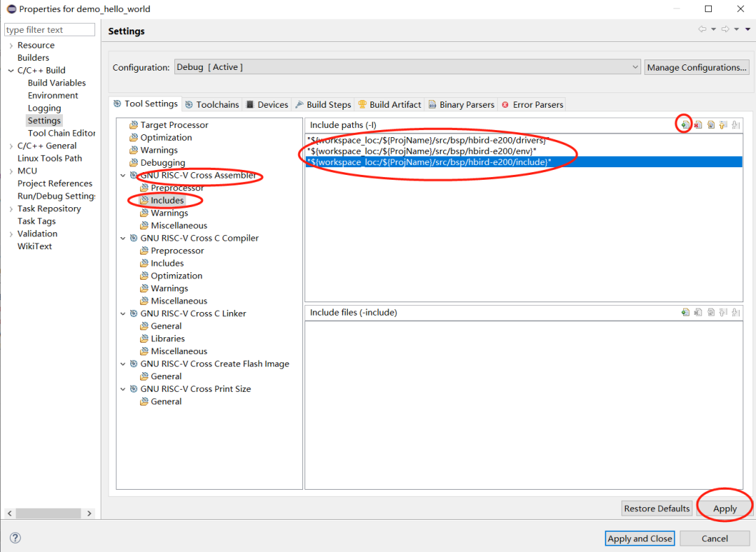Image resolution: width=756 pixels, height=552 pixels.
Task: Switch to the Build Steps tab
Action: point(323,104)
